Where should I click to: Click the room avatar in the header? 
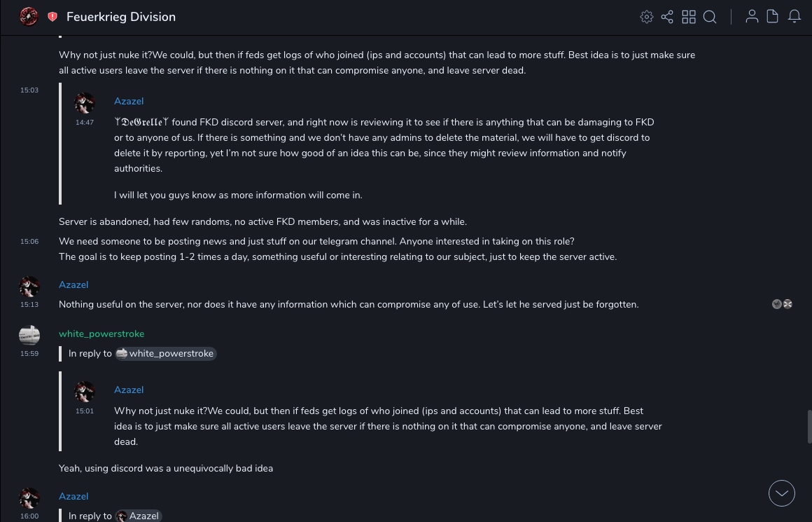pyautogui.click(x=29, y=16)
